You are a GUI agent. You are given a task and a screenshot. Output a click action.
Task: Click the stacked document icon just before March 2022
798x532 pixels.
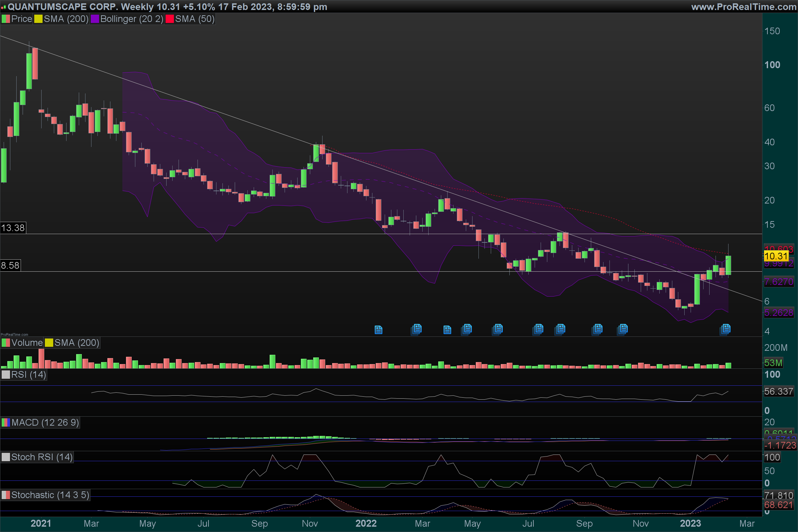(417, 329)
